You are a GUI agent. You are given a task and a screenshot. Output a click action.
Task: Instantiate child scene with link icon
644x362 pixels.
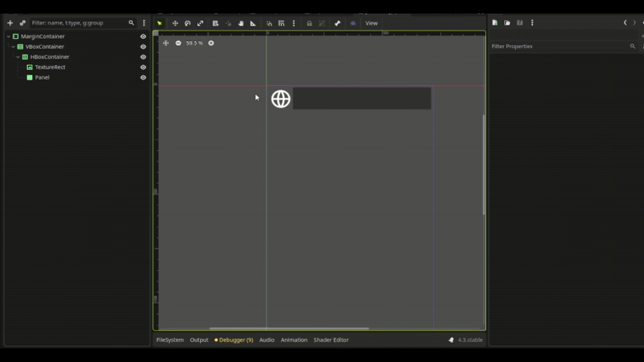coord(23,23)
